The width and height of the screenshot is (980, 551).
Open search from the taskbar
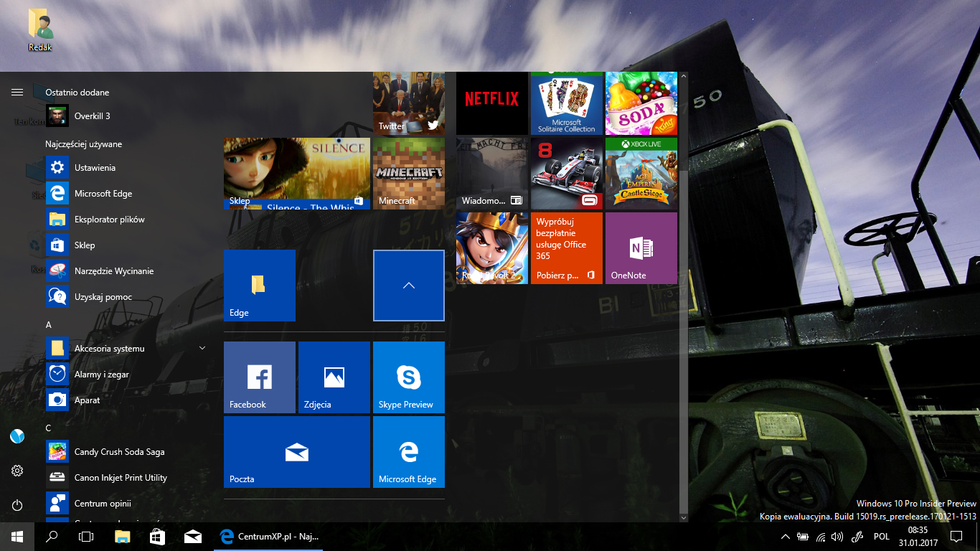tap(52, 537)
